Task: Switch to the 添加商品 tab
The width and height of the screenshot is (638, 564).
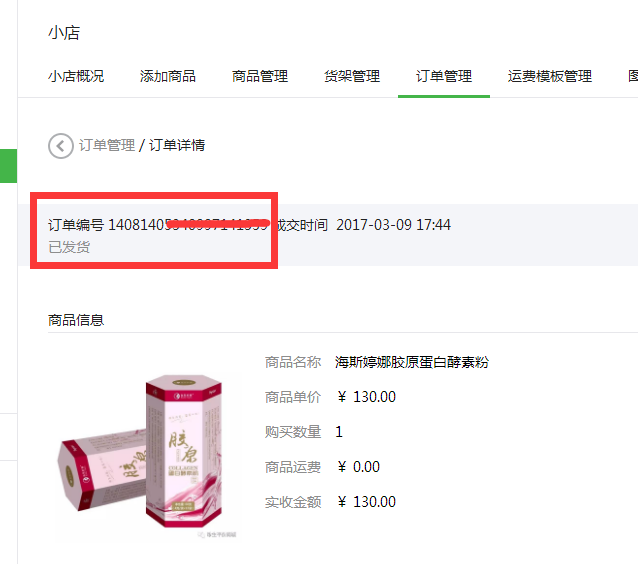Action: [x=168, y=76]
